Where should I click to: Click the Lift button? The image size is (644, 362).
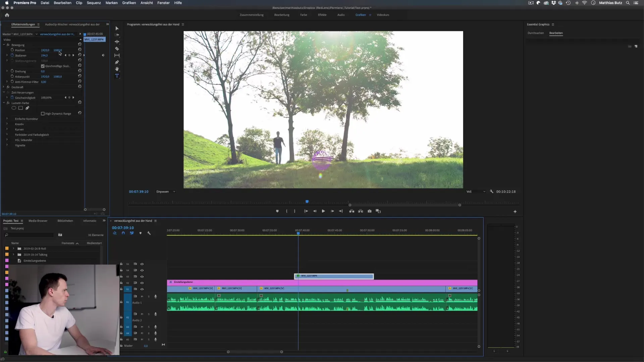point(352,211)
